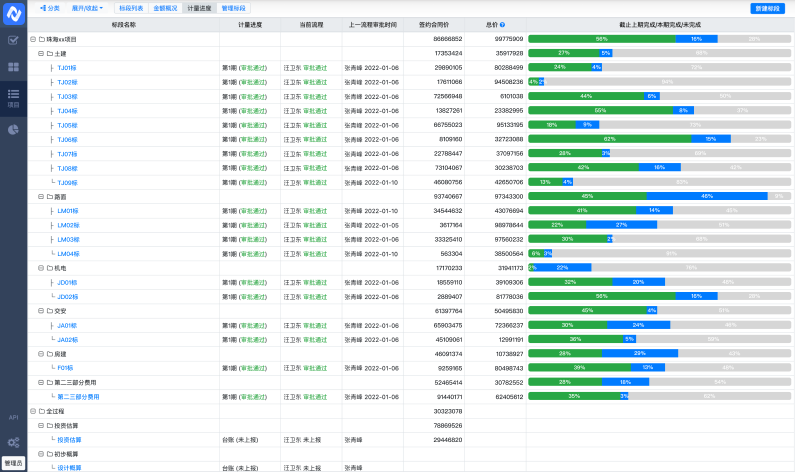Switch to the 金额概况 tab
Image resolution: width=795 pixels, height=472 pixels.
coord(165,7)
